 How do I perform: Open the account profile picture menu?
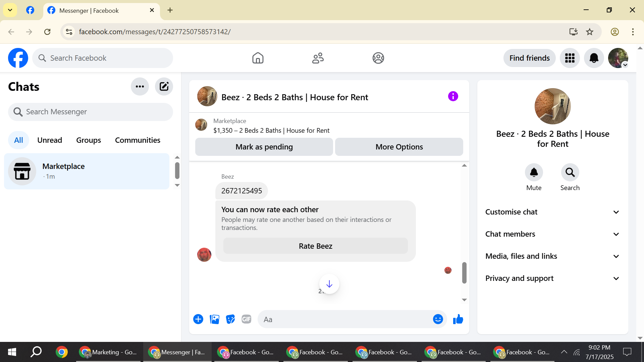[618, 58]
